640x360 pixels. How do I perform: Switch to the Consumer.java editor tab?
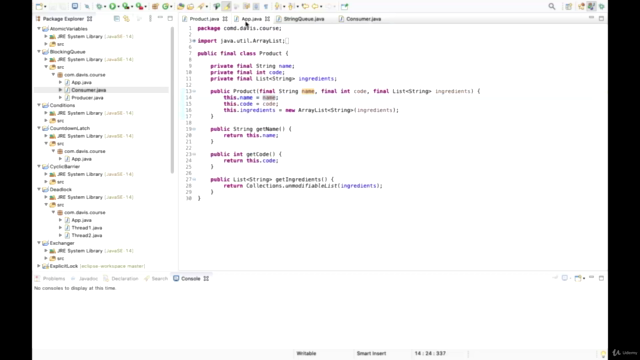point(363,19)
